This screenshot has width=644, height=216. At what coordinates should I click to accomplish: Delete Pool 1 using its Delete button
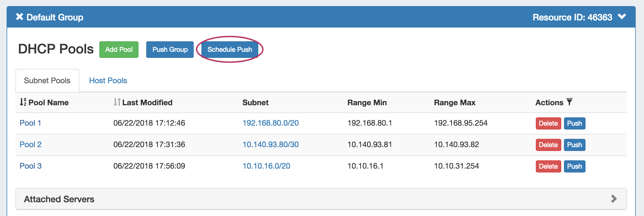tap(548, 123)
